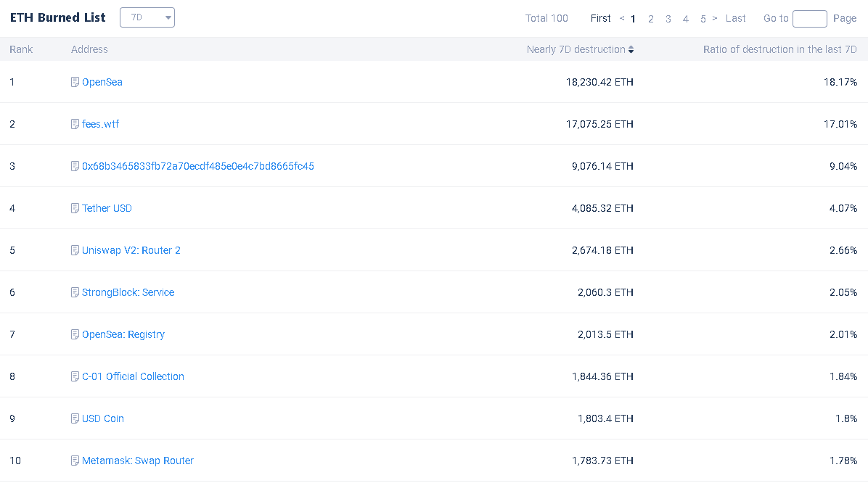Click the 1,844.36 ETH value
This screenshot has height=483, width=868.
click(602, 376)
